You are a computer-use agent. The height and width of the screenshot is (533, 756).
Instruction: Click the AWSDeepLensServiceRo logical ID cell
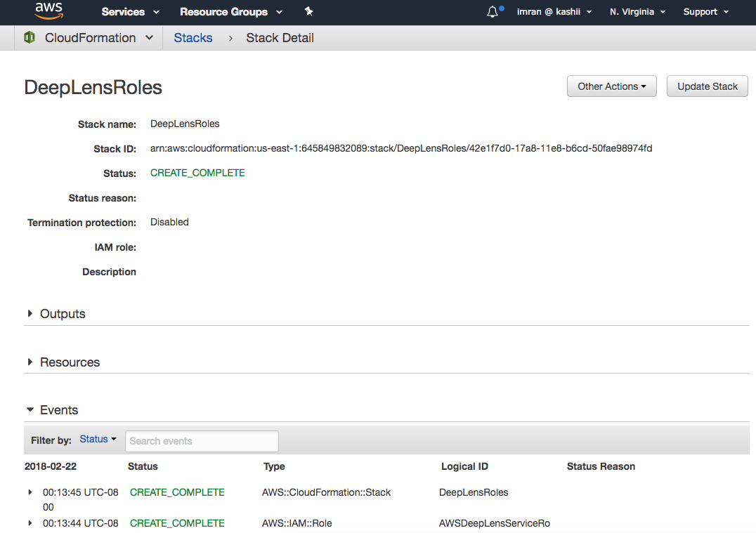point(494,523)
